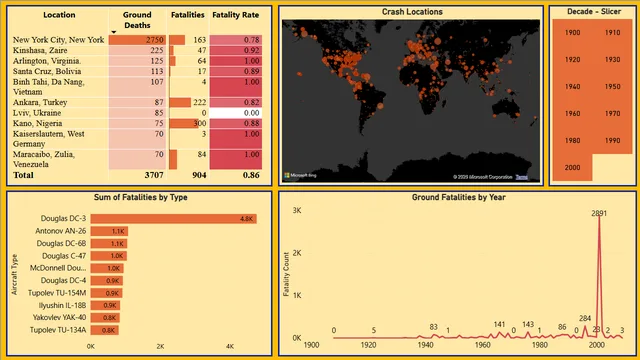Viewport: 640px width, 360px height.
Task: Select the Kinshasa, Zaire row
Action: [x=136, y=50]
